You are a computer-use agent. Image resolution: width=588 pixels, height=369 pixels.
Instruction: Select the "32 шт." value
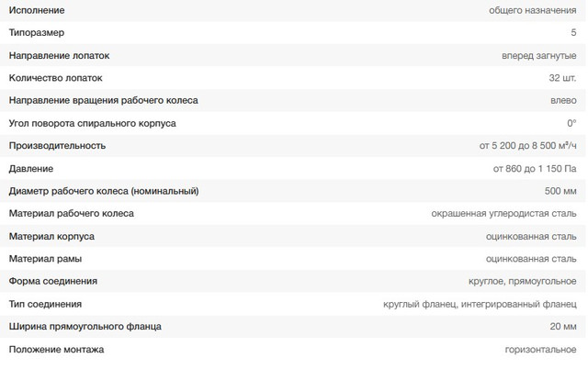click(x=562, y=78)
